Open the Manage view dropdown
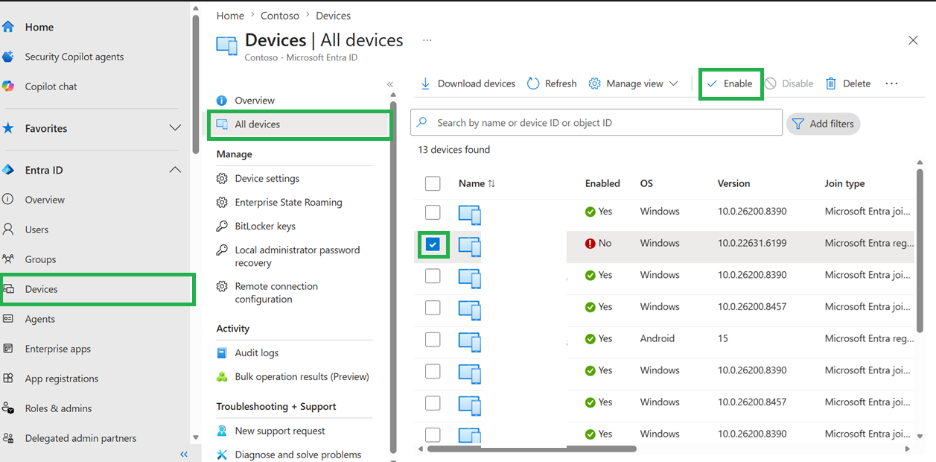This screenshot has width=936, height=462. [633, 84]
